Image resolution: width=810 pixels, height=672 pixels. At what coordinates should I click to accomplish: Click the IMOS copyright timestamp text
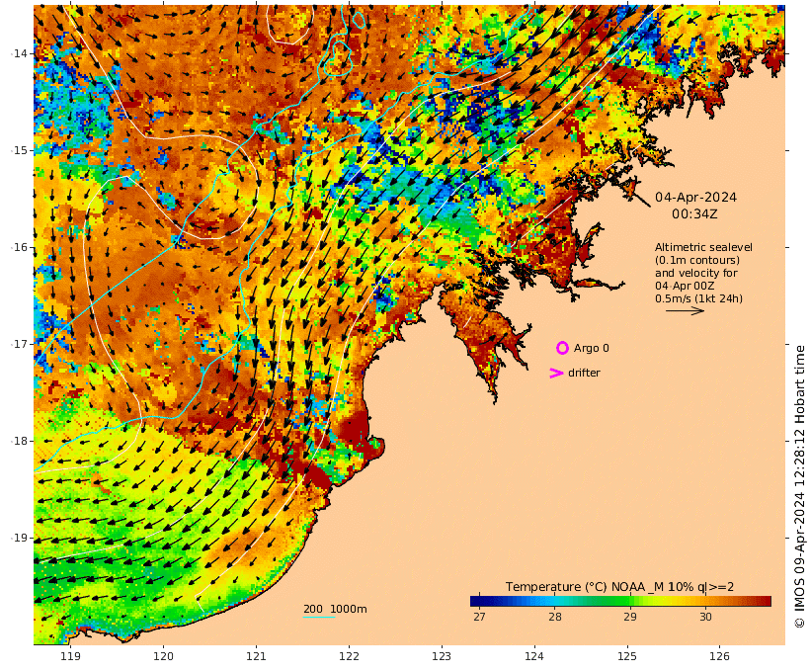coord(799,486)
